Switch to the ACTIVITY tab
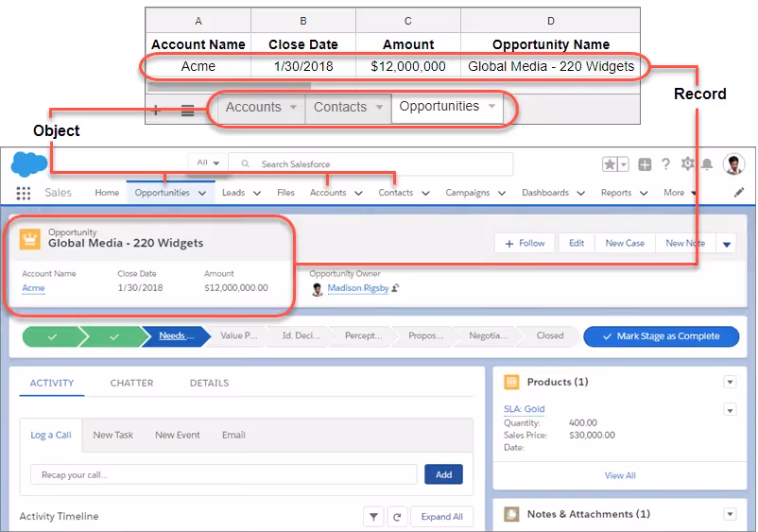This screenshot has width=758, height=532. 52,384
